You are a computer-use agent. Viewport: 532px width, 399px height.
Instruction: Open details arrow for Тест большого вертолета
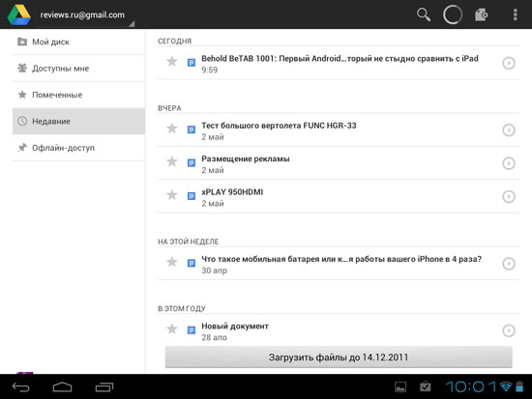pyautogui.click(x=509, y=129)
